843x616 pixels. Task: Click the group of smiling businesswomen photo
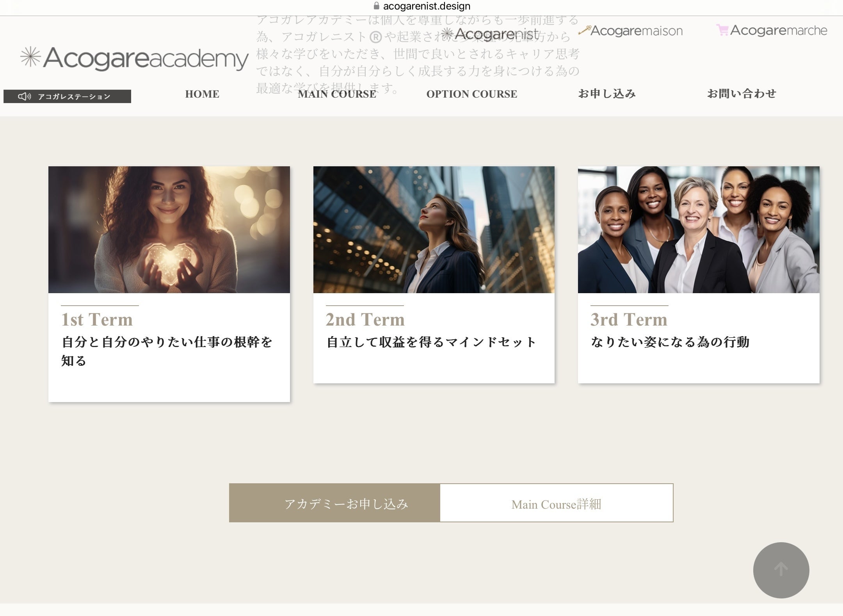click(x=698, y=230)
